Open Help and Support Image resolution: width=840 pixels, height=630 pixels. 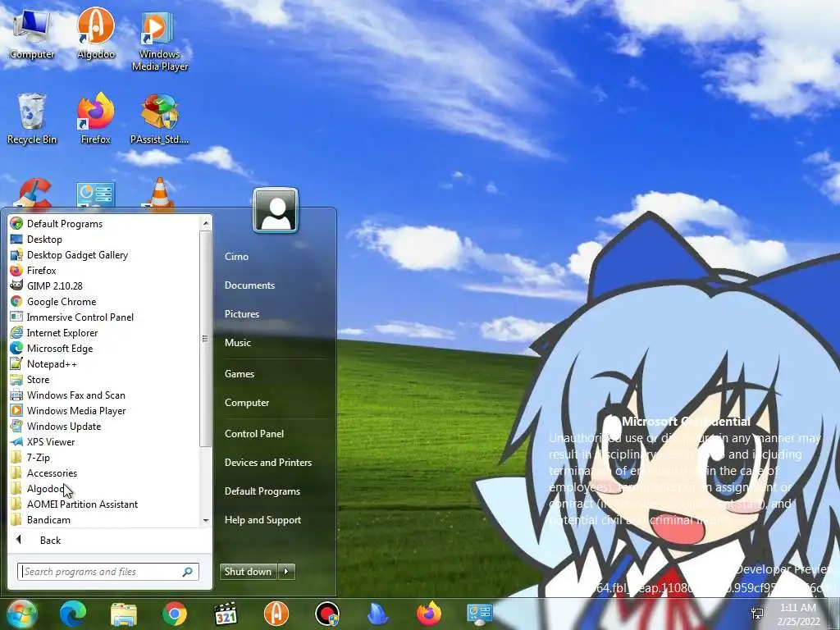[263, 519]
